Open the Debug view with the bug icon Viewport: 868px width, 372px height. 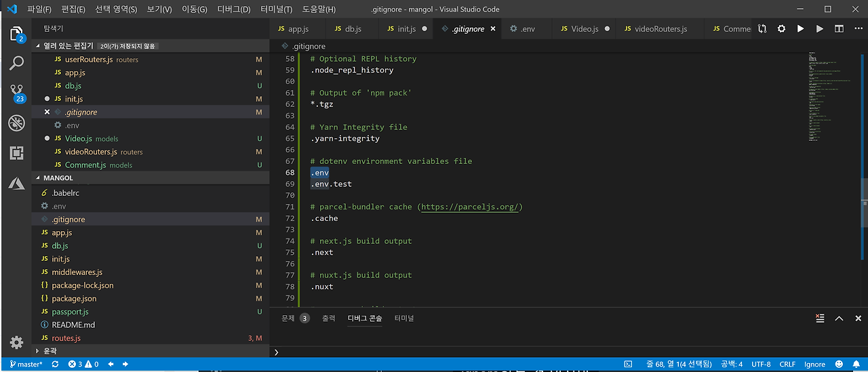(16, 123)
